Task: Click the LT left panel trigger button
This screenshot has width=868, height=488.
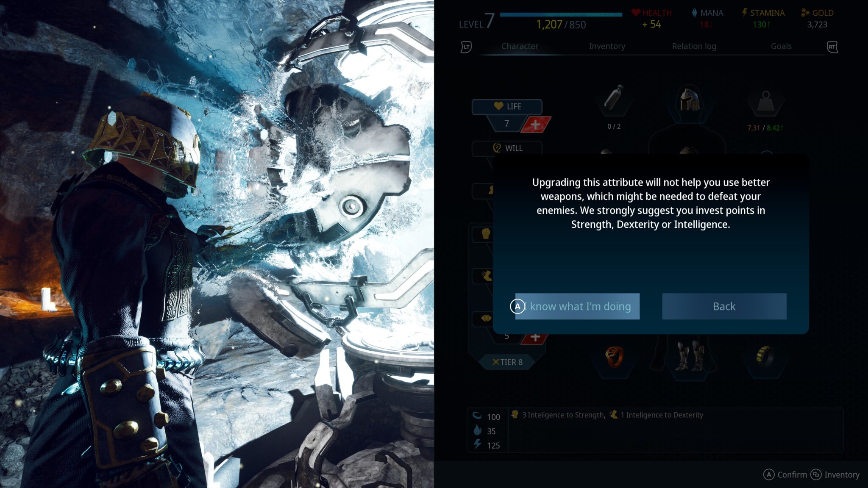Action: pos(466,47)
